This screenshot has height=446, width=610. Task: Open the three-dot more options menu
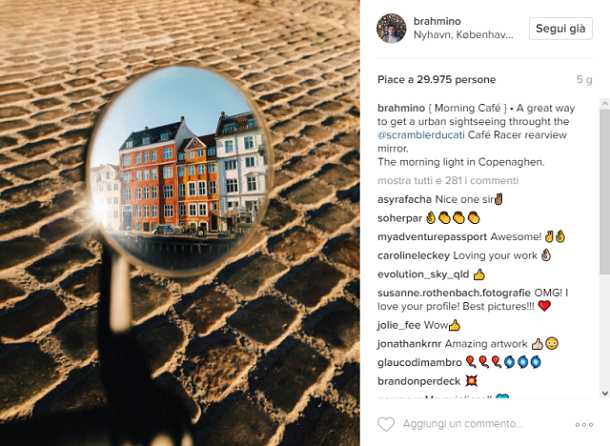(x=584, y=424)
